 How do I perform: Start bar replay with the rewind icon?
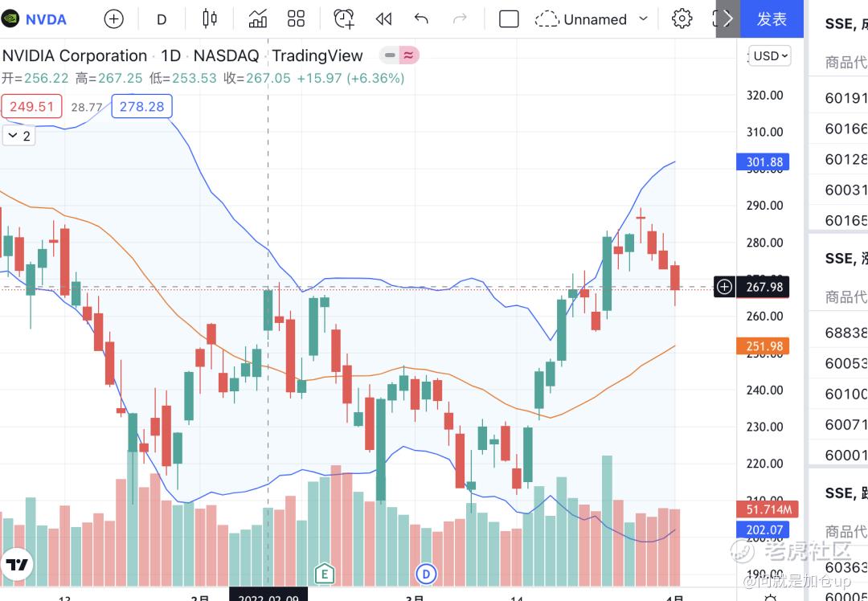click(383, 19)
